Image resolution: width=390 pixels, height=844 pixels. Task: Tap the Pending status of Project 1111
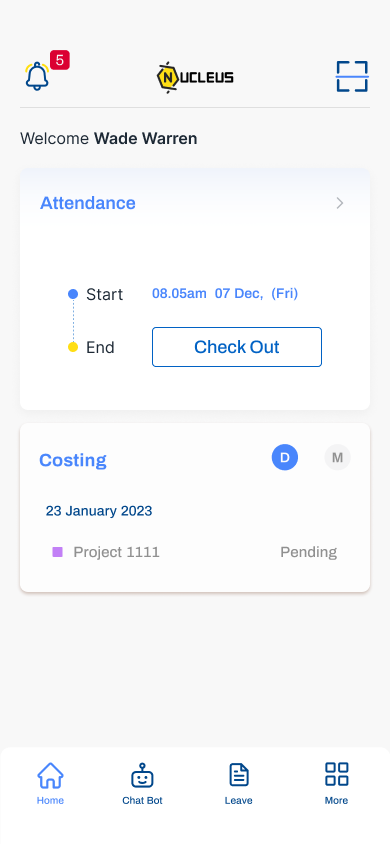coord(308,552)
